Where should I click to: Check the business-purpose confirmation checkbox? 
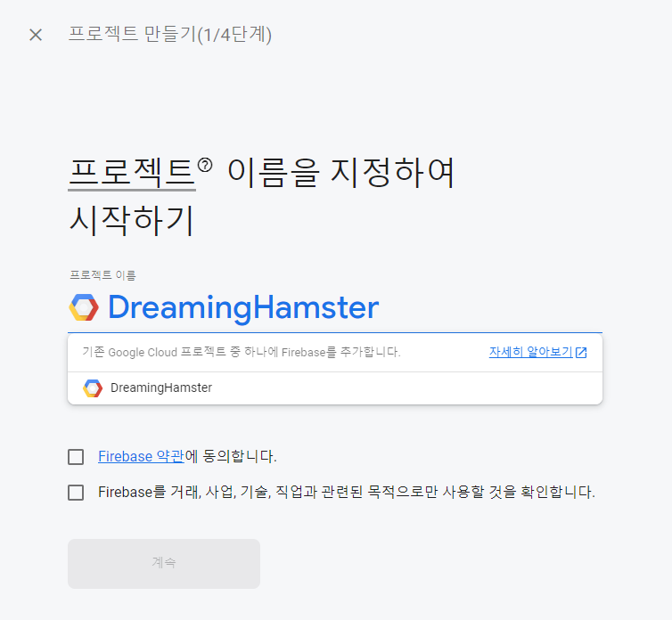[x=76, y=493]
